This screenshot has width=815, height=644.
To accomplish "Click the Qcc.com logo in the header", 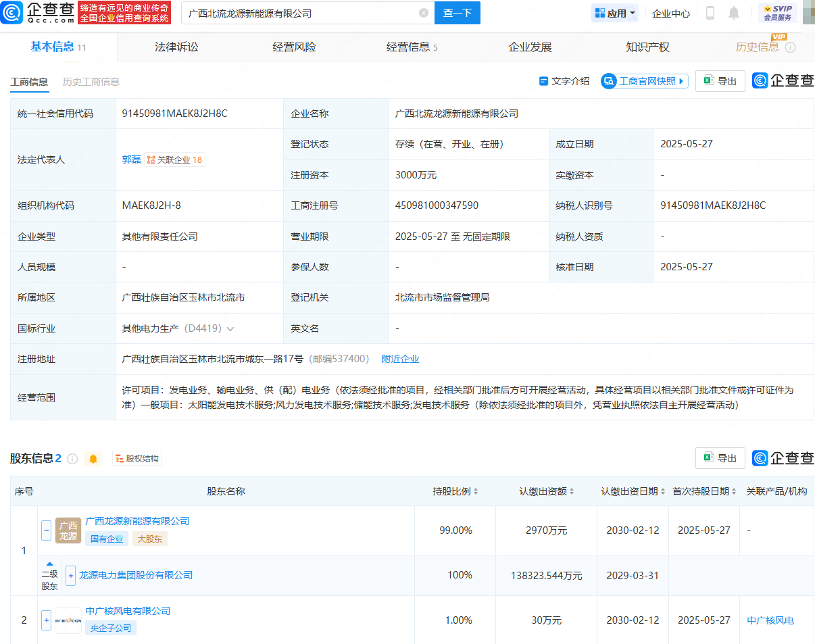I will (37, 12).
